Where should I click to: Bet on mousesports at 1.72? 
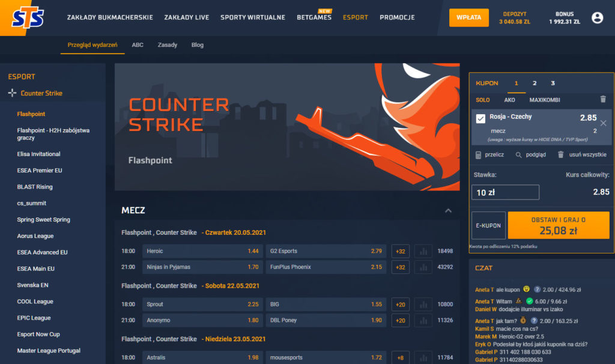click(x=326, y=358)
